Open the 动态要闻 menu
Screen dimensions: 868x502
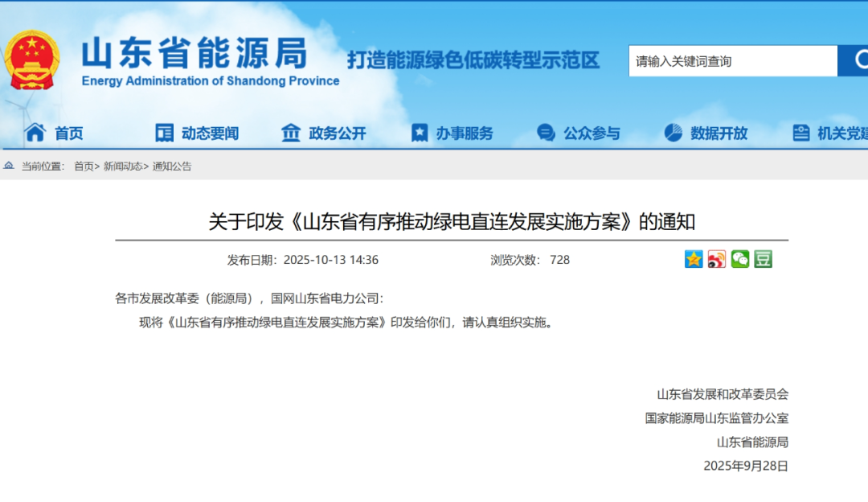210,134
